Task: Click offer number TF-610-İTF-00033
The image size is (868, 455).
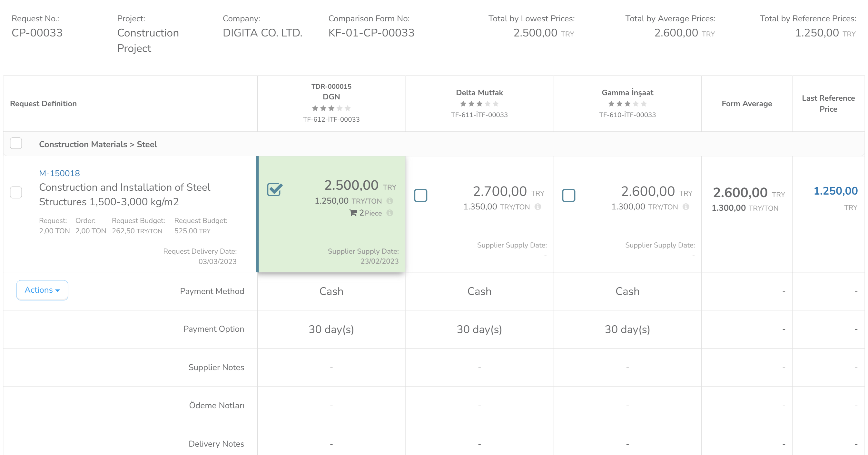Action: [627, 115]
